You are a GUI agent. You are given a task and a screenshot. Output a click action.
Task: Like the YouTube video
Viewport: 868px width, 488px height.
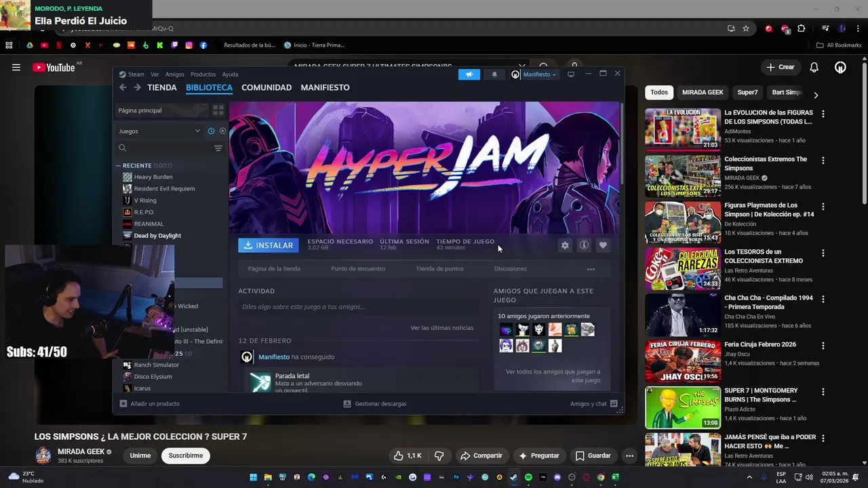tap(408, 456)
